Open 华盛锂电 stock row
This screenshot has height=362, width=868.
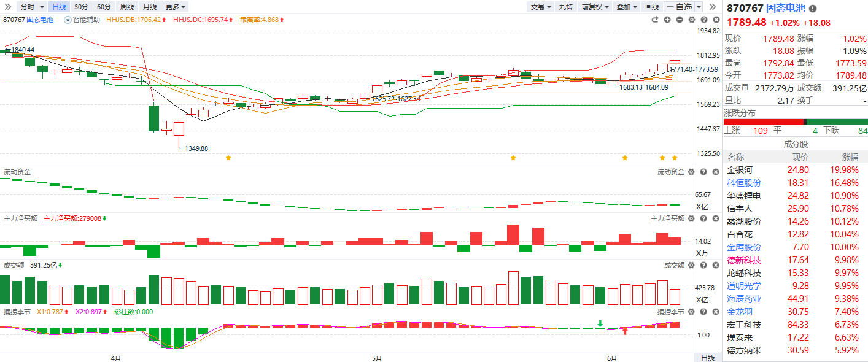tap(795, 196)
